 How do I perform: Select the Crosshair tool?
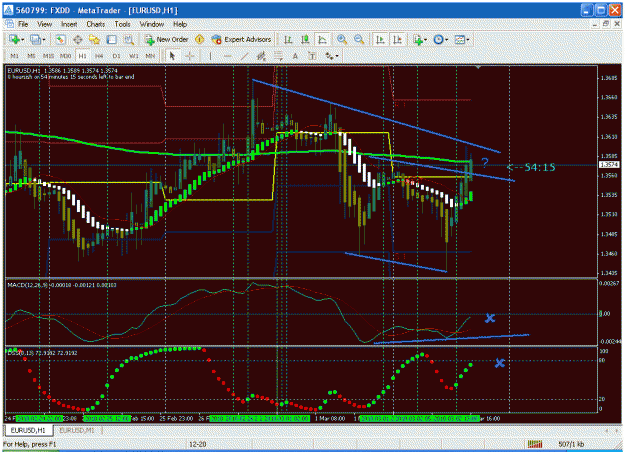190,56
